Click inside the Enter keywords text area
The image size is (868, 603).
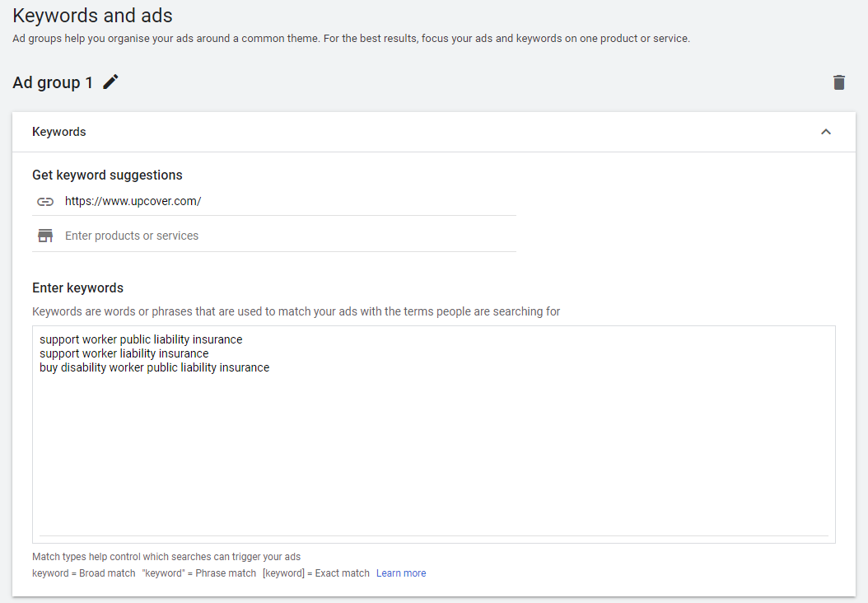pyautogui.click(x=433, y=434)
